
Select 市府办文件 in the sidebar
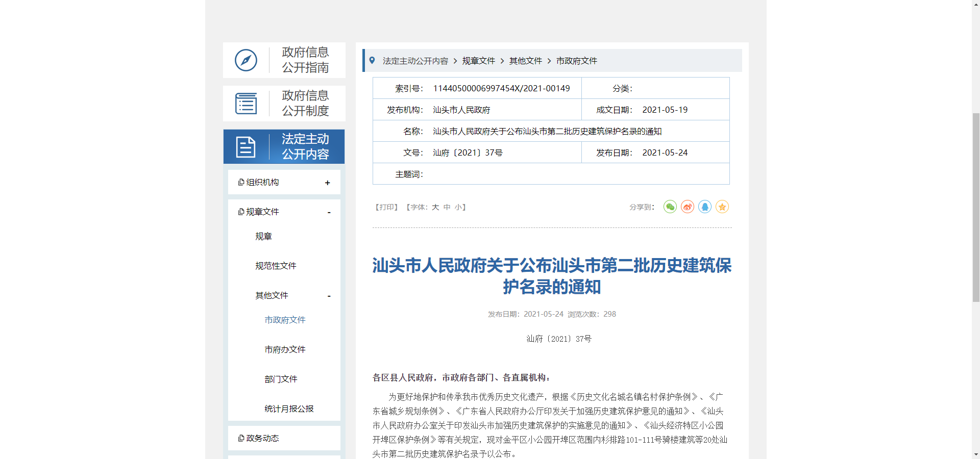pos(285,349)
